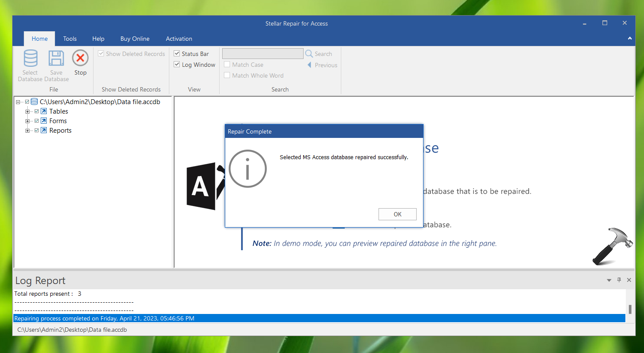The width and height of the screenshot is (644, 353).
Task: Click the Previous arrow icon
Action: (309, 65)
